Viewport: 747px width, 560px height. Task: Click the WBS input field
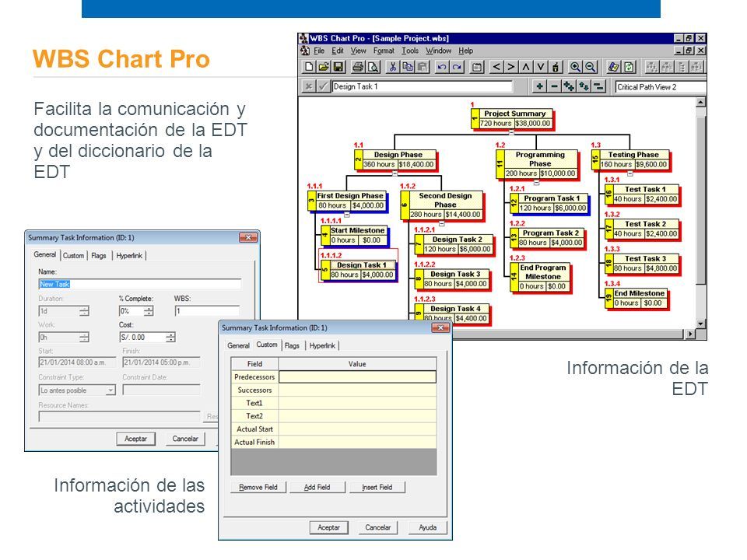[x=207, y=311]
